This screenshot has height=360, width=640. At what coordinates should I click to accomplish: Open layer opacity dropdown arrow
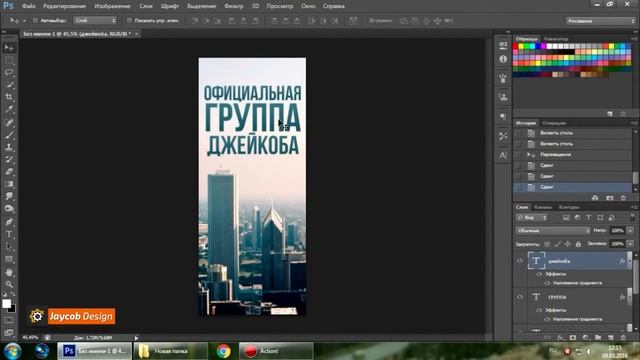click(x=630, y=231)
